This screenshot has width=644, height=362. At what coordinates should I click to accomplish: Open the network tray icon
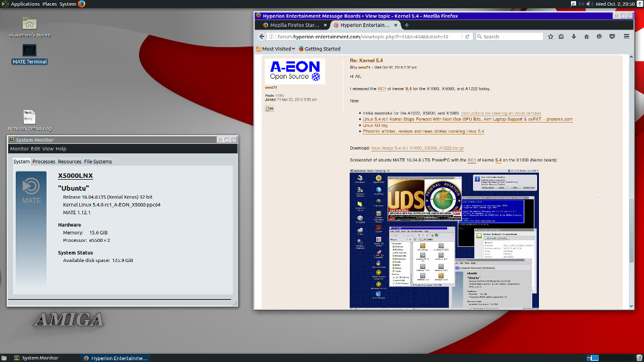[x=573, y=4]
